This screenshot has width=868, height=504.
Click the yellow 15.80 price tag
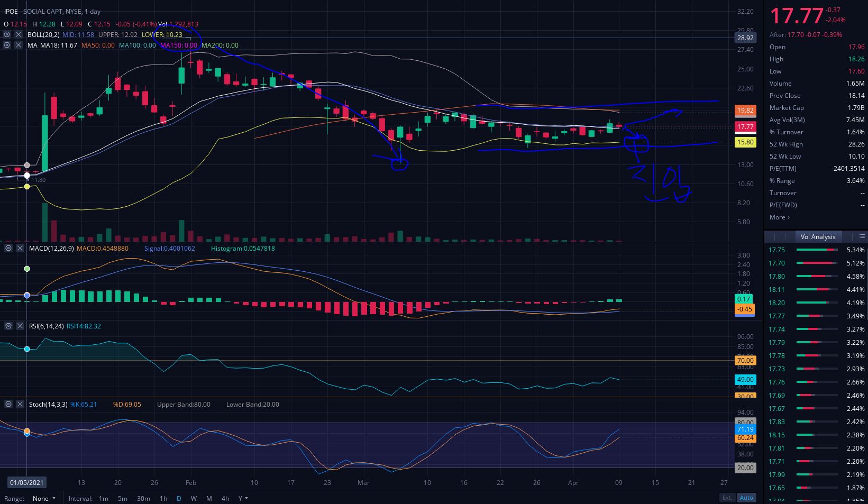[745, 142]
